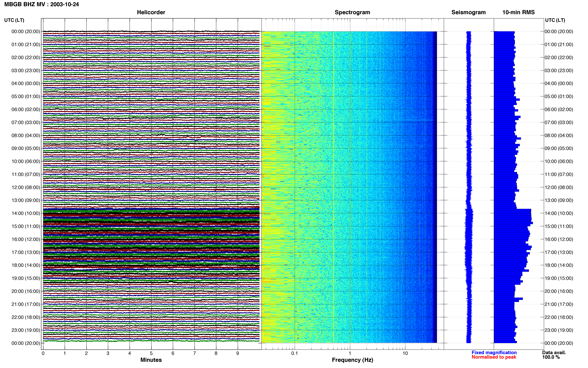This screenshot has width=588, height=368.
Task: Click the left time label '16:00 (12:00)'
Action: point(26,239)
